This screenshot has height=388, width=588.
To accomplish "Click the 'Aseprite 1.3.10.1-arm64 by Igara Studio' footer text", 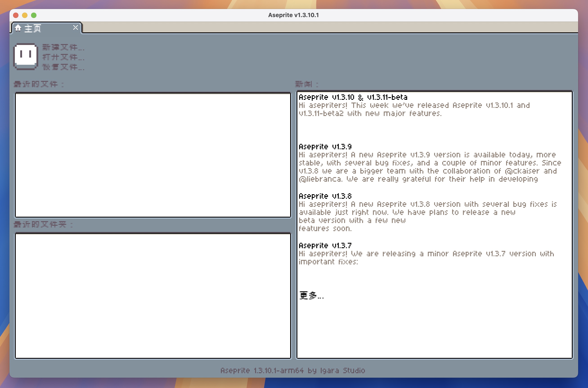I will (293, 370).
